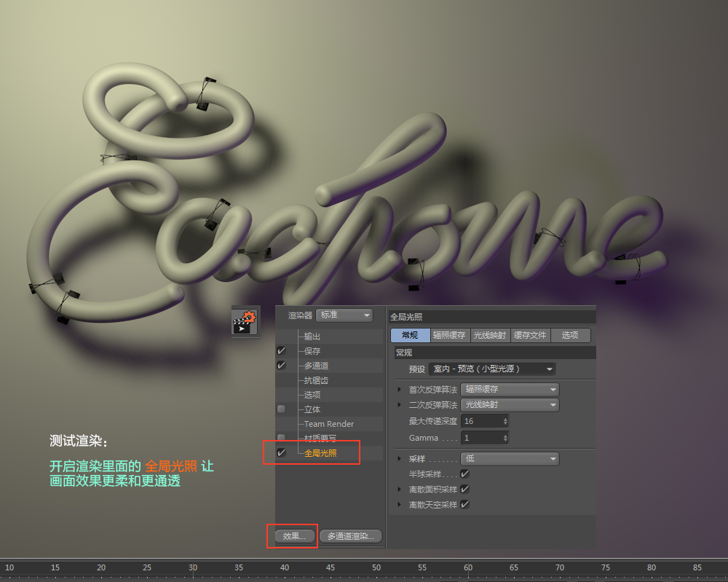This screenshot has width=728, height=582.
Task: Open the 首次反弹算法 dropdown
Action: click(x=510, y=389)
